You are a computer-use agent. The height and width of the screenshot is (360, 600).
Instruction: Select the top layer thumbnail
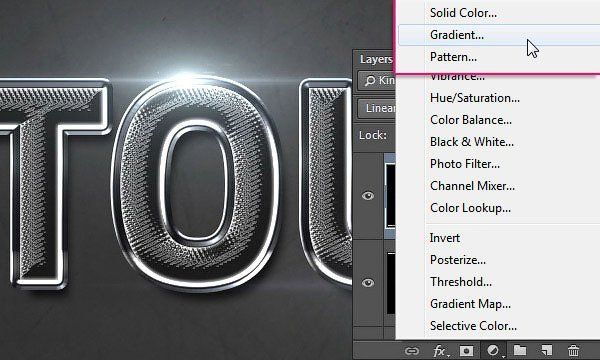(x=390, y=196)
